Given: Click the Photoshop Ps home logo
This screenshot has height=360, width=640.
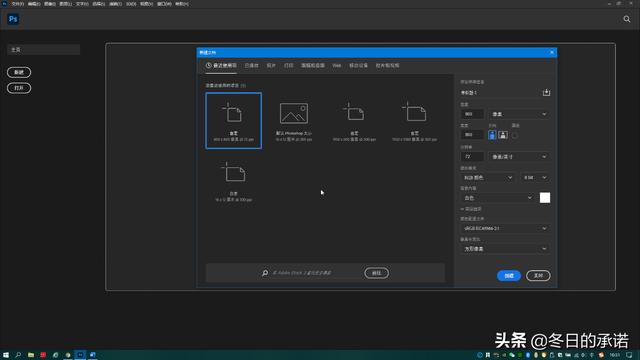Looking at the screenshot, I should tap(13, 19).
